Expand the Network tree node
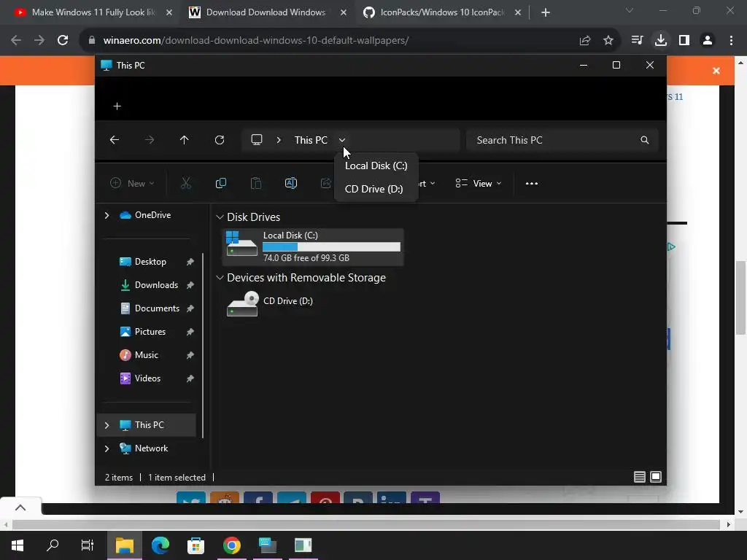 tap(107, 448)
